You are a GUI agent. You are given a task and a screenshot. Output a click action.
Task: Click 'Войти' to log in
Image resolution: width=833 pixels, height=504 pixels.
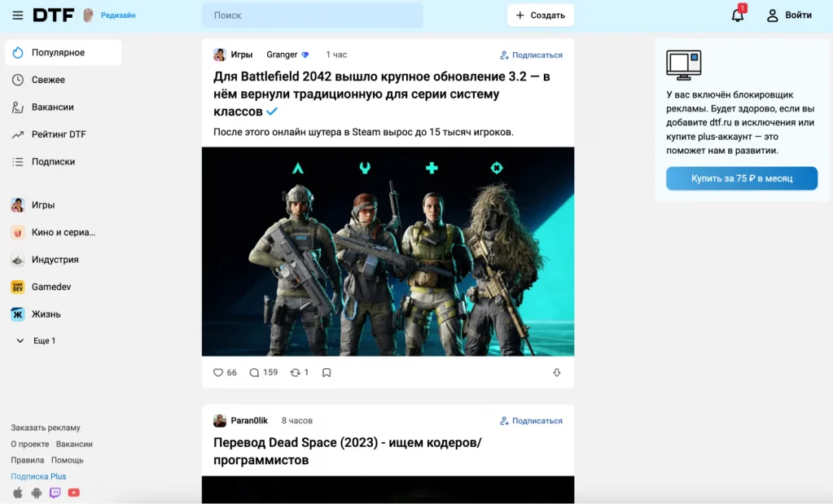[x=789, y=15]
